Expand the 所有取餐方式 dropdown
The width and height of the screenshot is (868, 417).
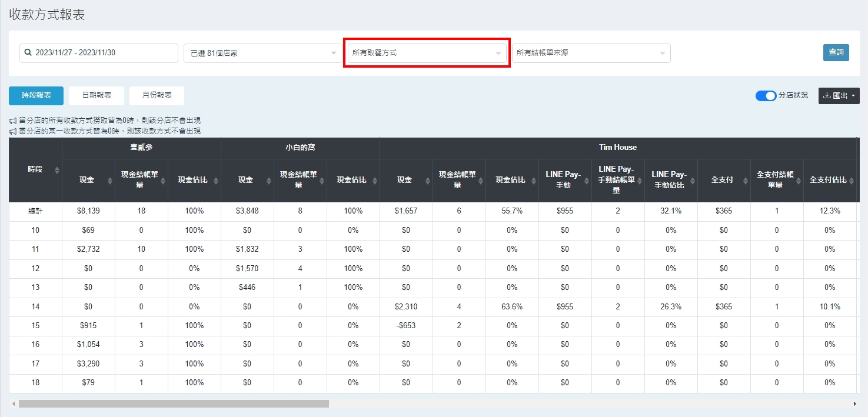pos(426,53)
